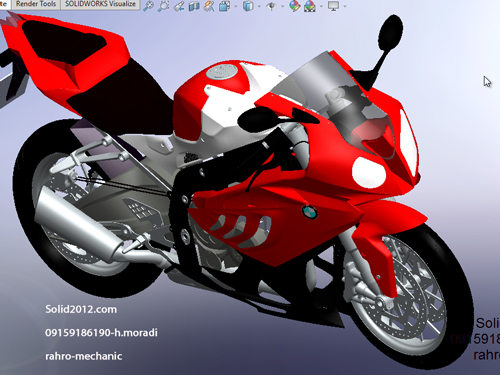The height and width of the screenshot is (375, 500).
Task: Expand the Display Style dropdown arrow
Action: tap(259, 6)
